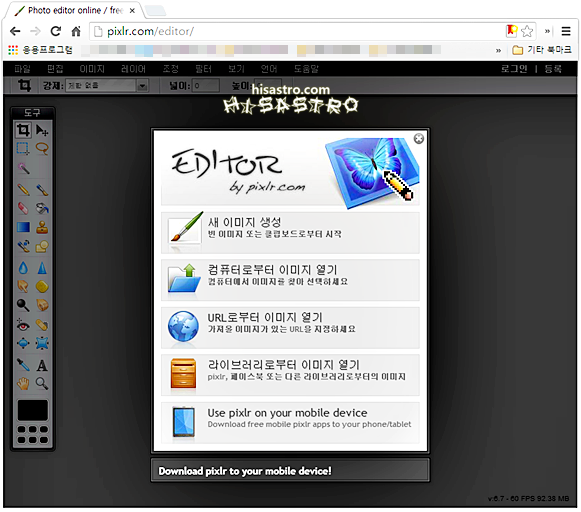The image size is (581, 512).
Task: Bookmark the page with star icon
Action: pos(527,31)
